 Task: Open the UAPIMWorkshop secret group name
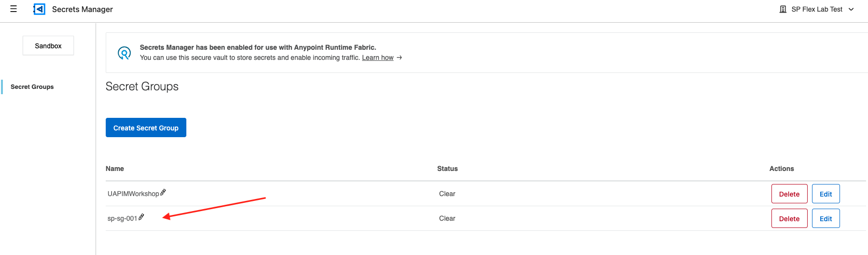coord(133,194)
